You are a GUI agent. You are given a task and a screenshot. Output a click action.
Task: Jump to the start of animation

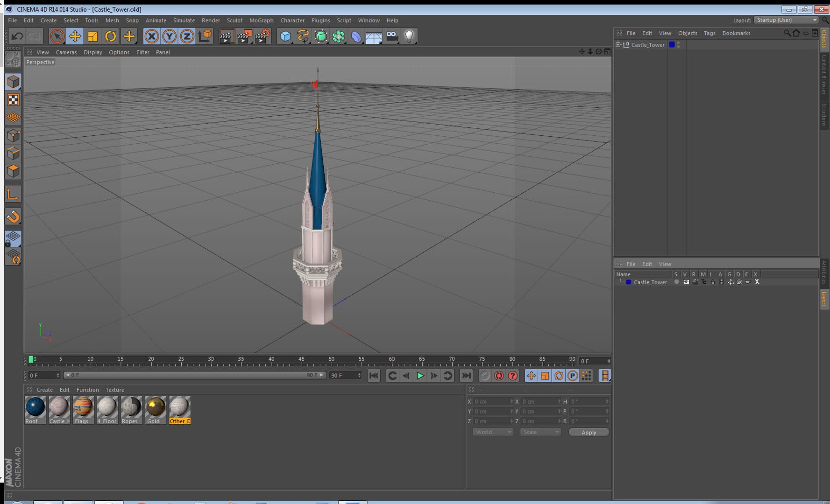click(374, 376)
